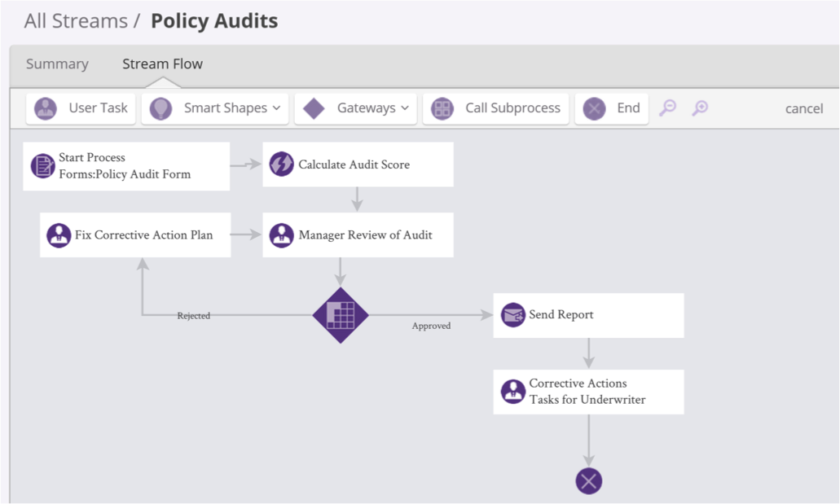840x504 pixels.
Task: Select the Stream Flow tab
Action: pyautogui.click(x=162, y=64)
